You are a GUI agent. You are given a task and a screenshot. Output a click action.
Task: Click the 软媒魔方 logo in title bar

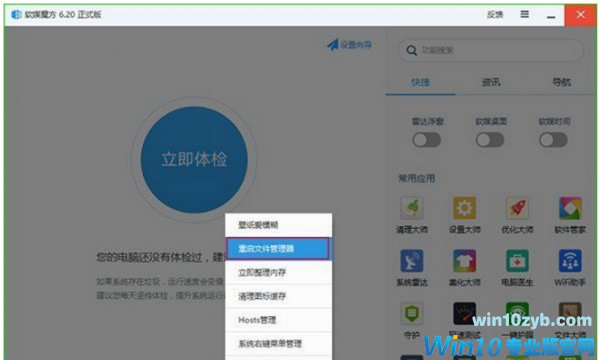click(x=16, y=15)
